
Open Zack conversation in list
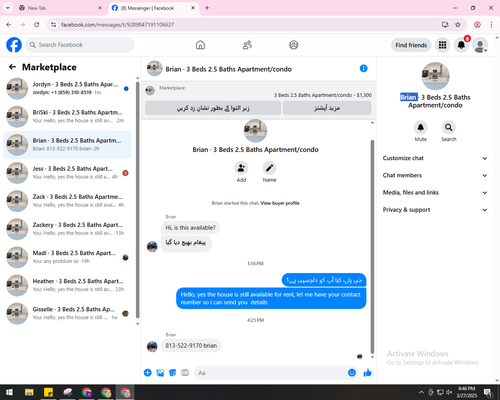click(68, 201)
